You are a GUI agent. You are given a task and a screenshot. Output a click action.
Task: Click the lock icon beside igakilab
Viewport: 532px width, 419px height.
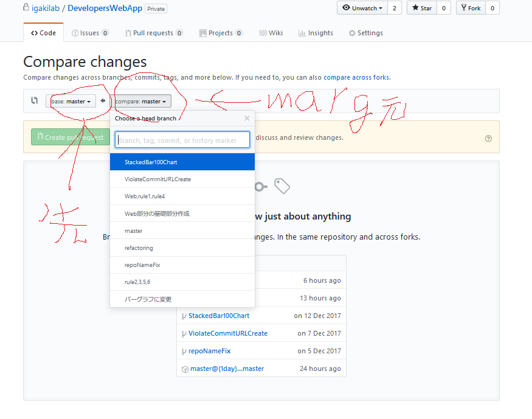pyautogui.click(x=26, y=7)
